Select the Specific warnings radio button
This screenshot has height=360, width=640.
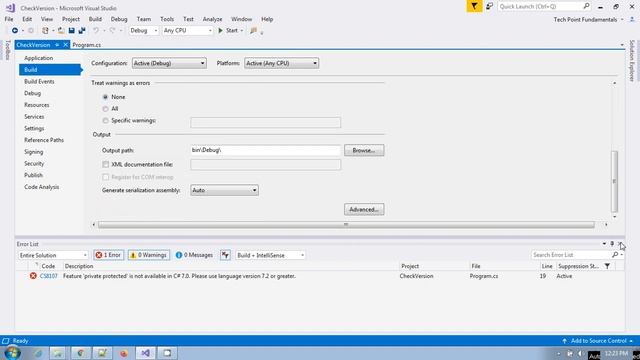tap(105, 121)
